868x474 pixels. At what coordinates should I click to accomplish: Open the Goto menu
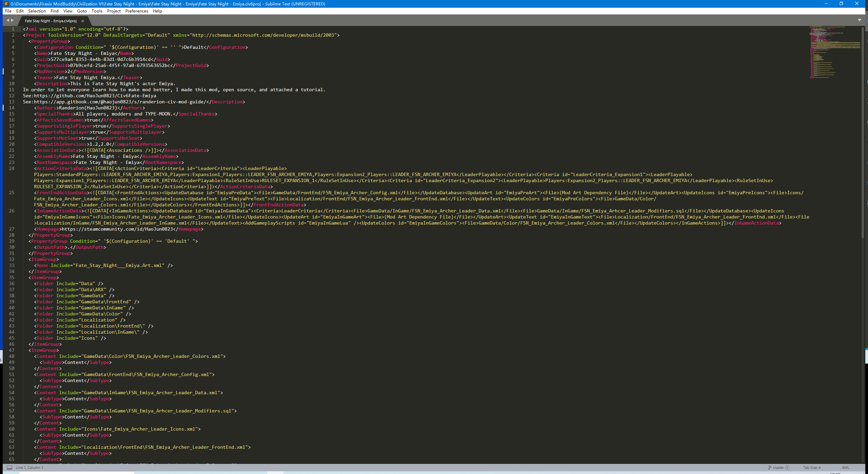(x=82, y=11)
